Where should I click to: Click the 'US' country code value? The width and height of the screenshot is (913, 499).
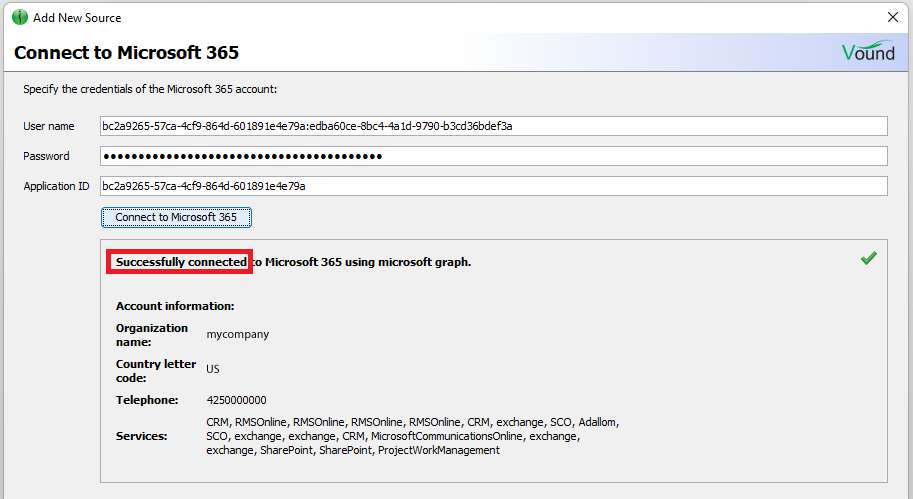tap(213, 369)
